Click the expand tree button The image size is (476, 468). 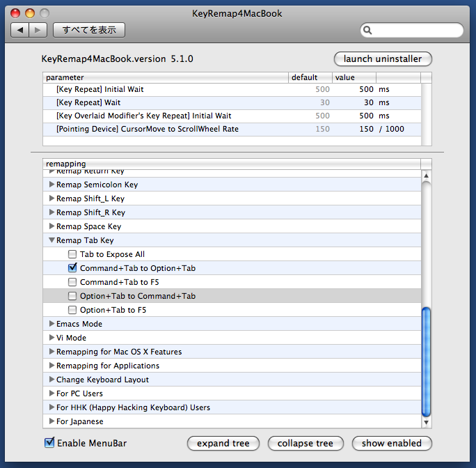click(x=223, y=444)
